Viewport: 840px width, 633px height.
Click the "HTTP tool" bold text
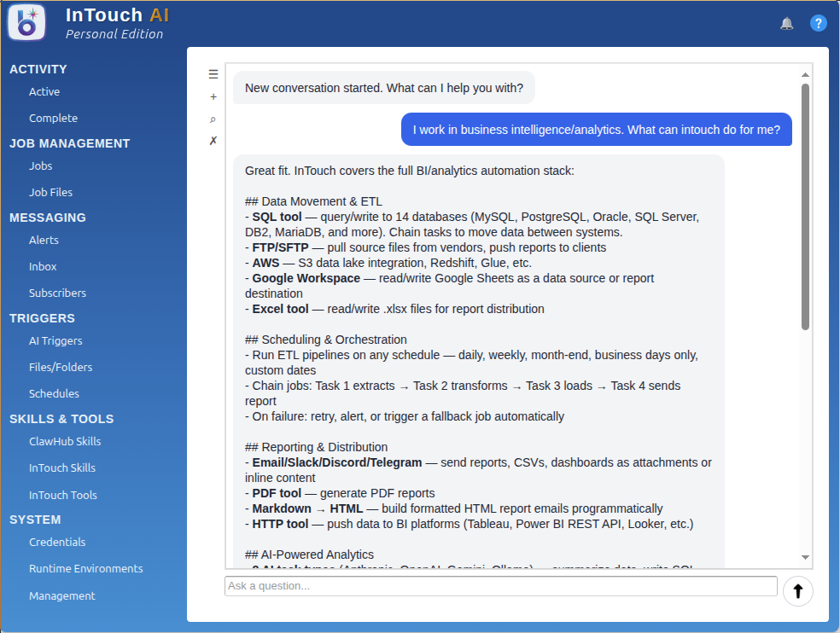click(x=280, y=524)
